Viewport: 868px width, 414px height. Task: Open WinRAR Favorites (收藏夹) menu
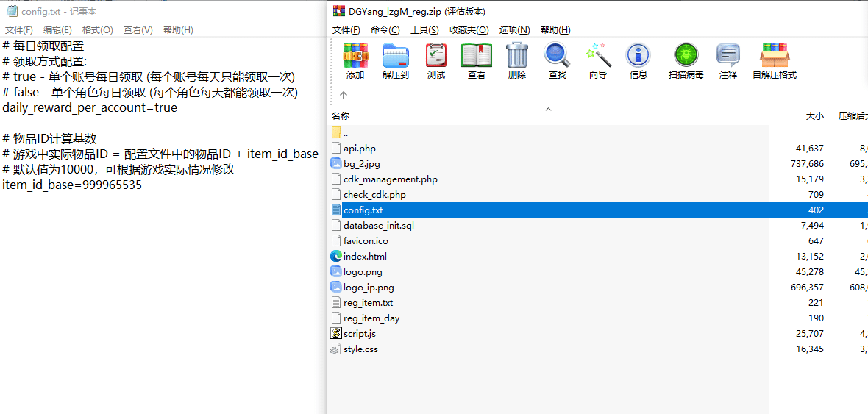(x=469, y=30)
